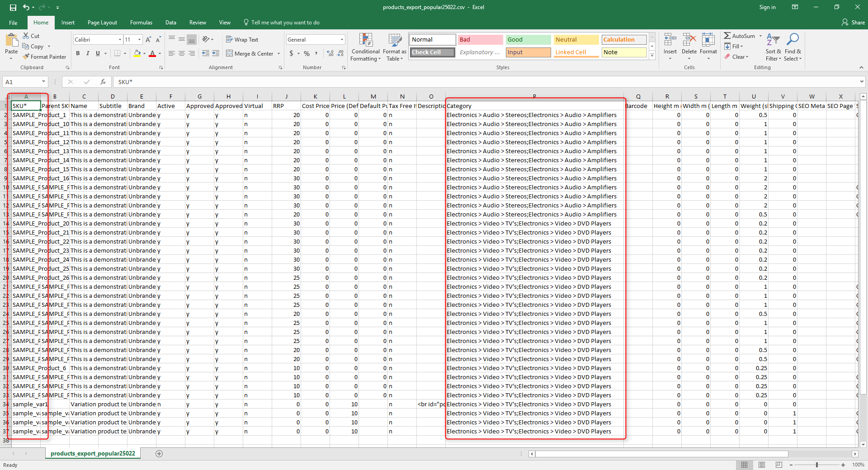868x470 pixels.
Task: Apply the red font color
Action: [x=152, y=53]
